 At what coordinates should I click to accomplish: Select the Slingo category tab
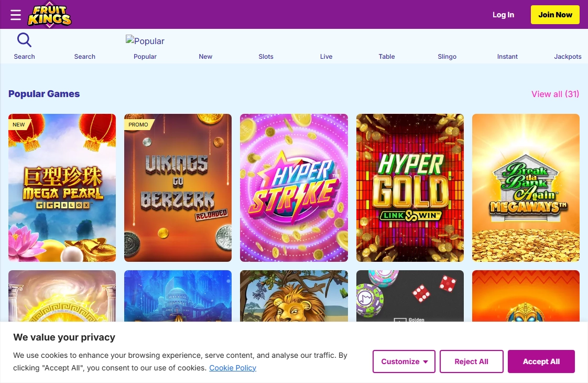(447, 56)
